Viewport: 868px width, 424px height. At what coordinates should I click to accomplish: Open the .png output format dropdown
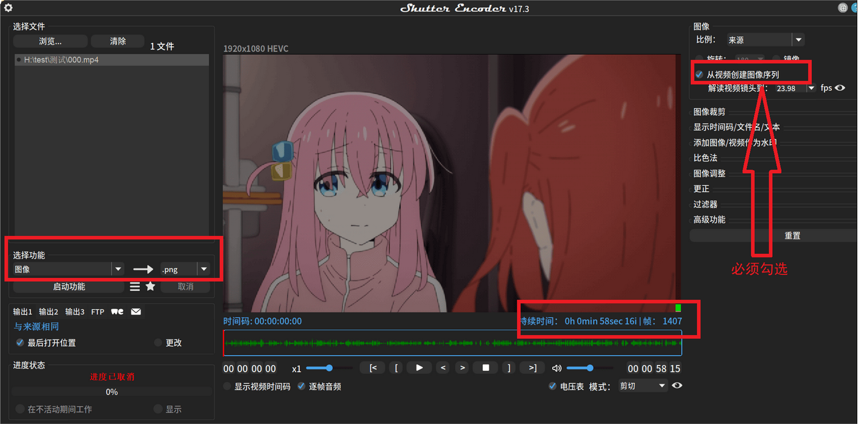click(203, 268)
